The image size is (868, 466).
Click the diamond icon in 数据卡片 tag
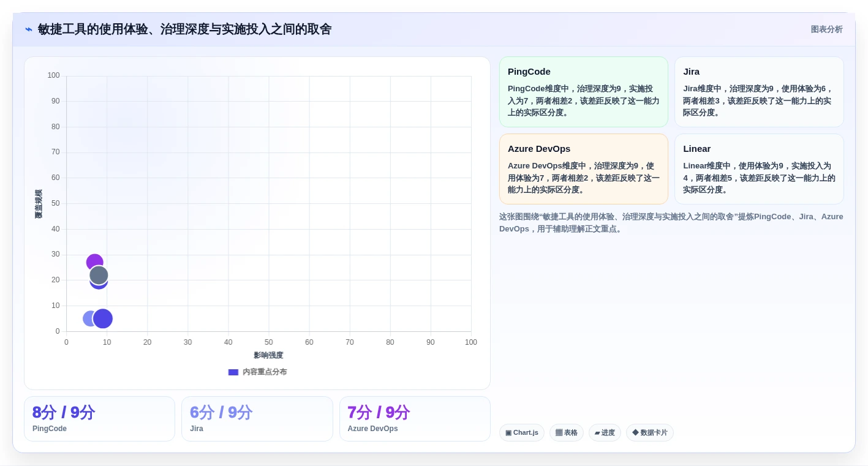pos(635,432)
